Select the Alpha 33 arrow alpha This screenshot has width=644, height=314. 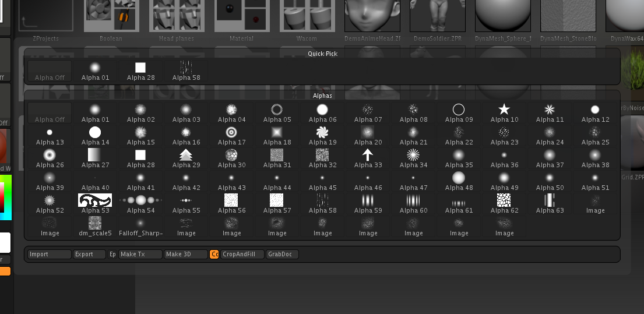[x=368, y=158]
